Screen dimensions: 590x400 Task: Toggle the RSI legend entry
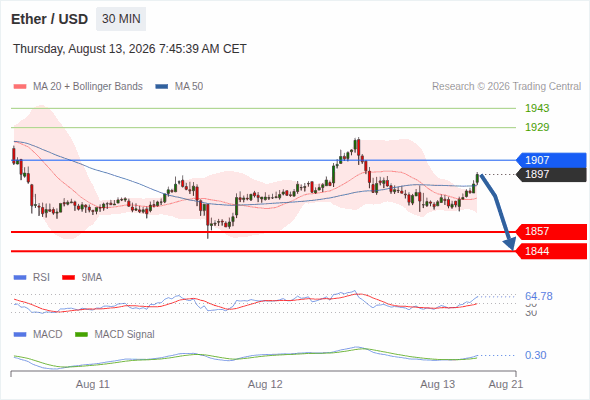click(x=32, y=278)
